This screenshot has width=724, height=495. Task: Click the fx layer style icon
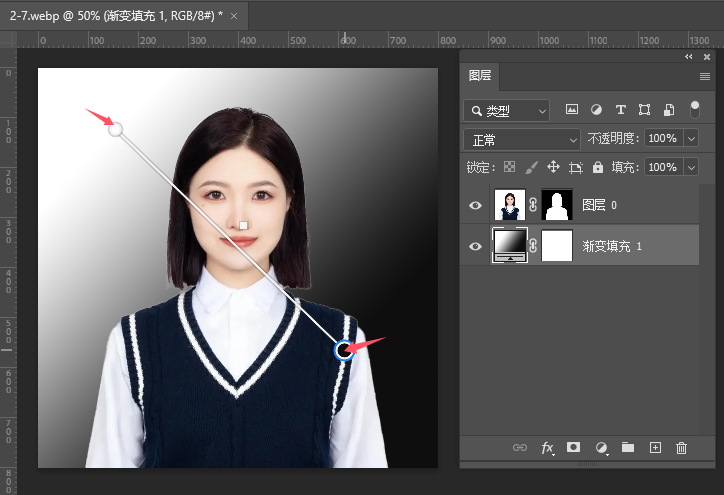(x=547, y=448)
